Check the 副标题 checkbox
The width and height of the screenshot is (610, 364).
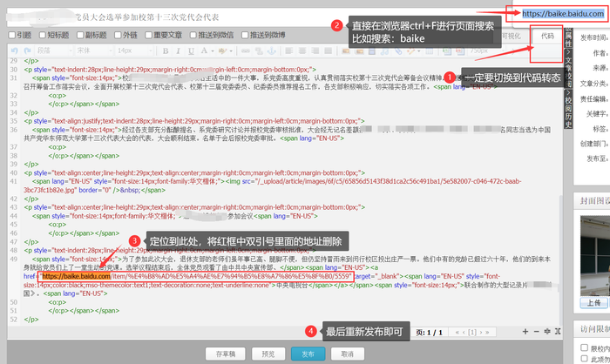80,35
